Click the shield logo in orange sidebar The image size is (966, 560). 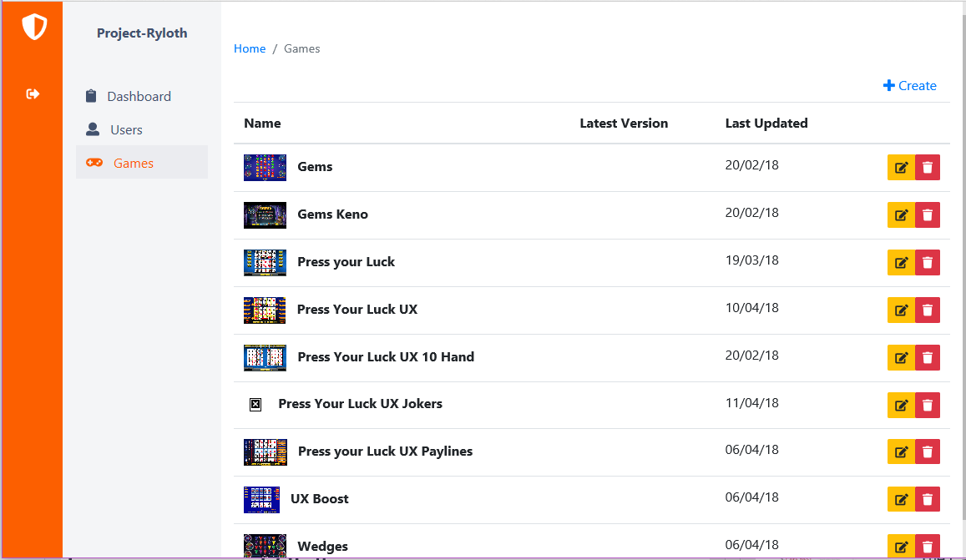(x=34, y=28)
